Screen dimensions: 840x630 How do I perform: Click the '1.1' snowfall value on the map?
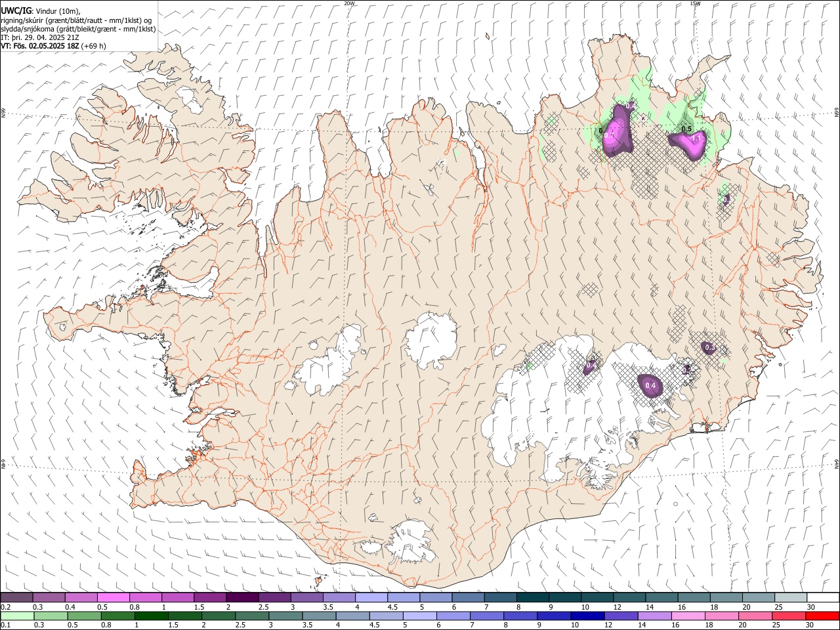point(698,139)
